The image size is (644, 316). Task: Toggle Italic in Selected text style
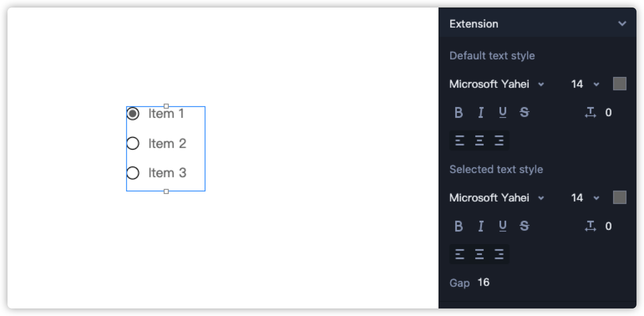pyautogui.click(x=481, y=226)
